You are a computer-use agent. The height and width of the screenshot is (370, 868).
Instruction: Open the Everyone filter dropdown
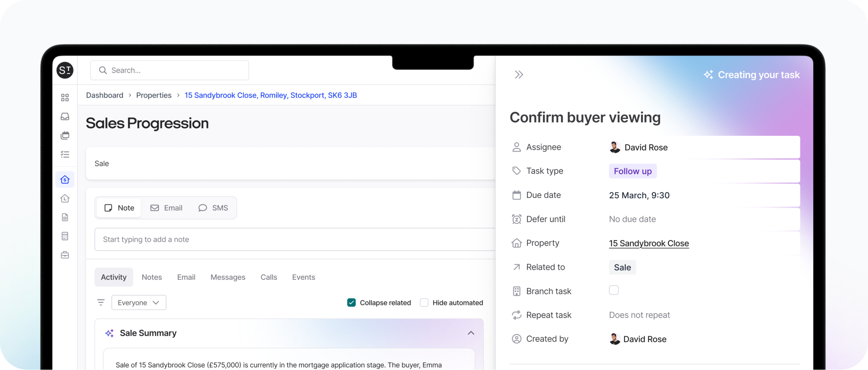click(138, 302)
